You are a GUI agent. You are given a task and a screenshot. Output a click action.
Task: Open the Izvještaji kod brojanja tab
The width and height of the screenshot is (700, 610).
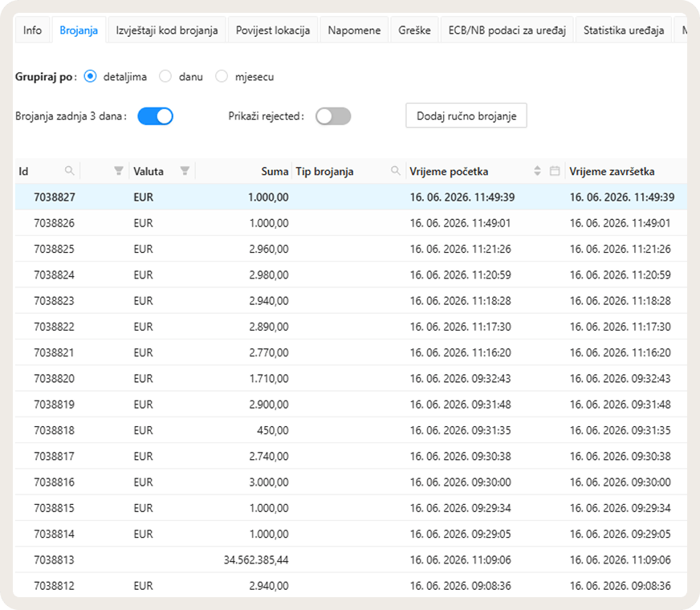pyautogui.click(x=167, y=30)
